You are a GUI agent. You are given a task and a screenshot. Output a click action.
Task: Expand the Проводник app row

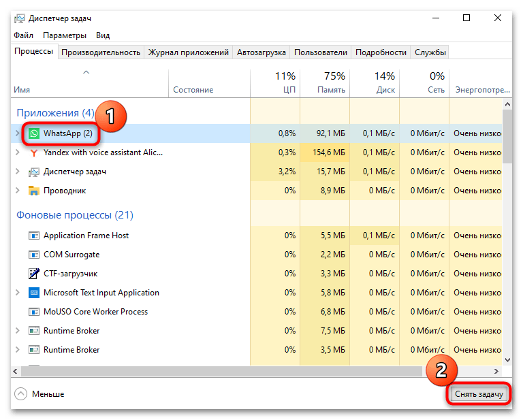[x=17, y=191]
